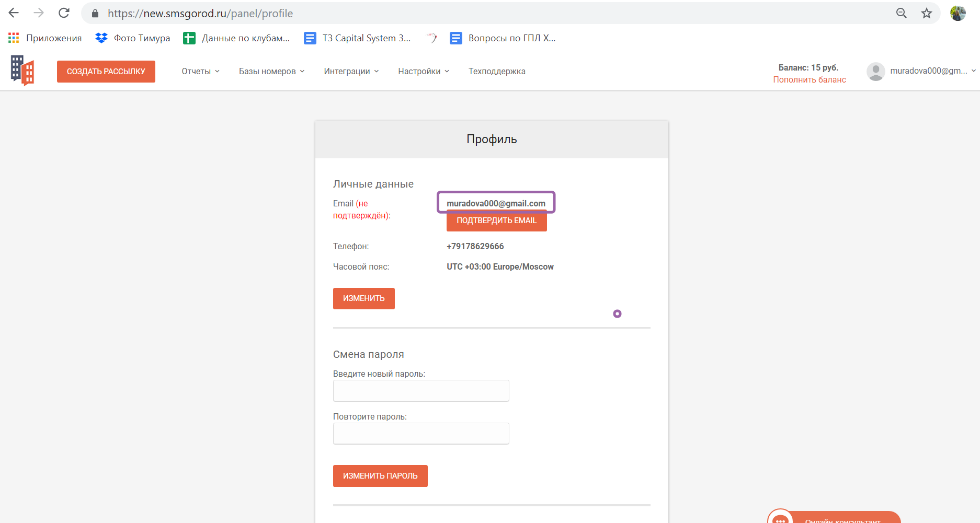The height and width of the screenshot is (523, 980).
Task: Go to Техподдержка page
Action: tap(497, 72)
